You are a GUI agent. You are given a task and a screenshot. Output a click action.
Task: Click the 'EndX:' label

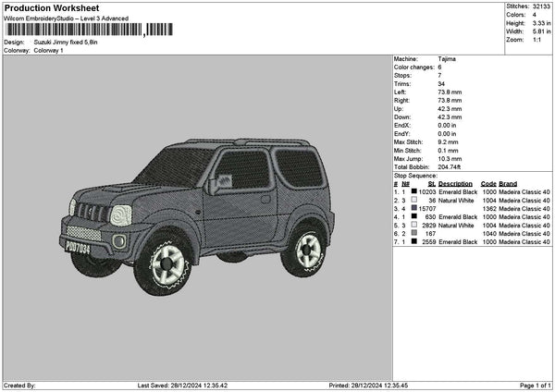pyautogui.click(x=401, y=126)
